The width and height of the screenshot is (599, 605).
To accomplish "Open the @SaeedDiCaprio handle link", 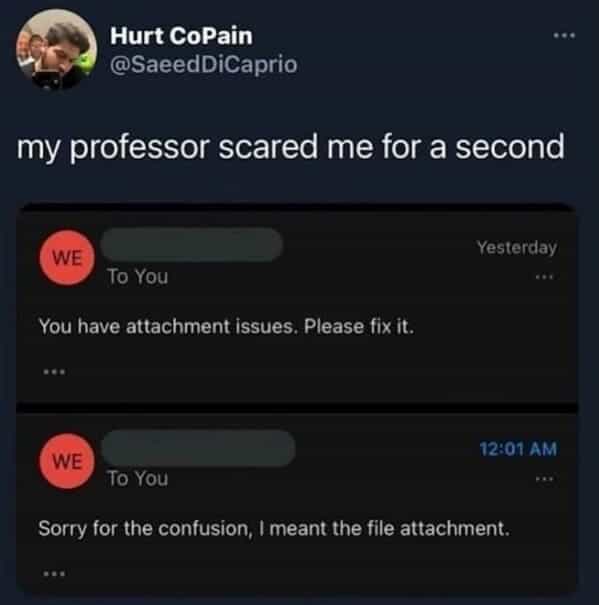I will click(x=203, y=64).
